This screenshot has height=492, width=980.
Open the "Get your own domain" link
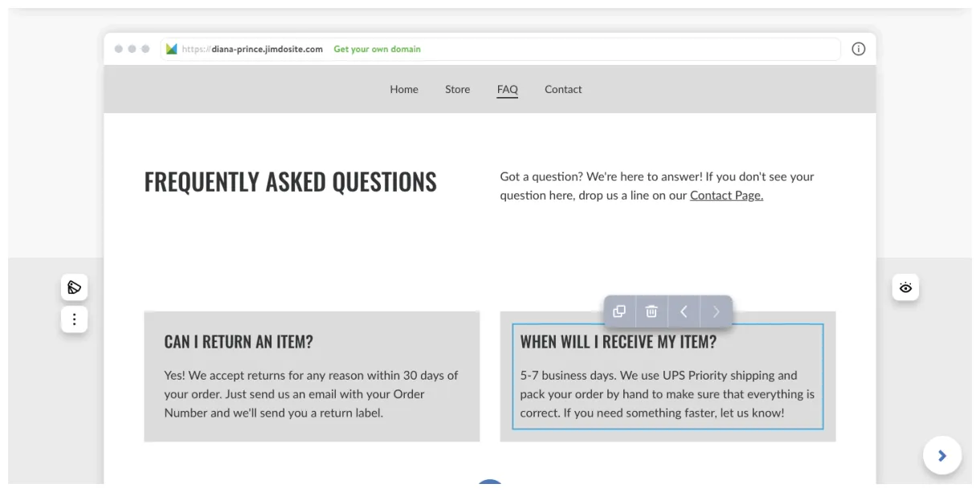pos(377,49)
